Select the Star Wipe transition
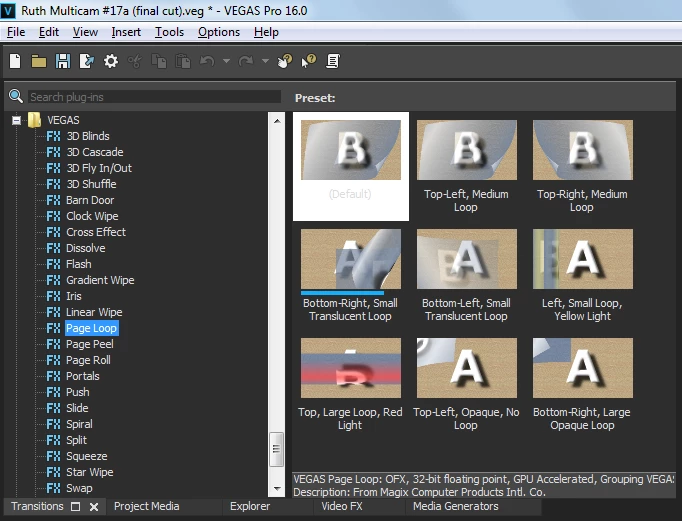This screenshot has height=521, width=682. pos(90,472)
